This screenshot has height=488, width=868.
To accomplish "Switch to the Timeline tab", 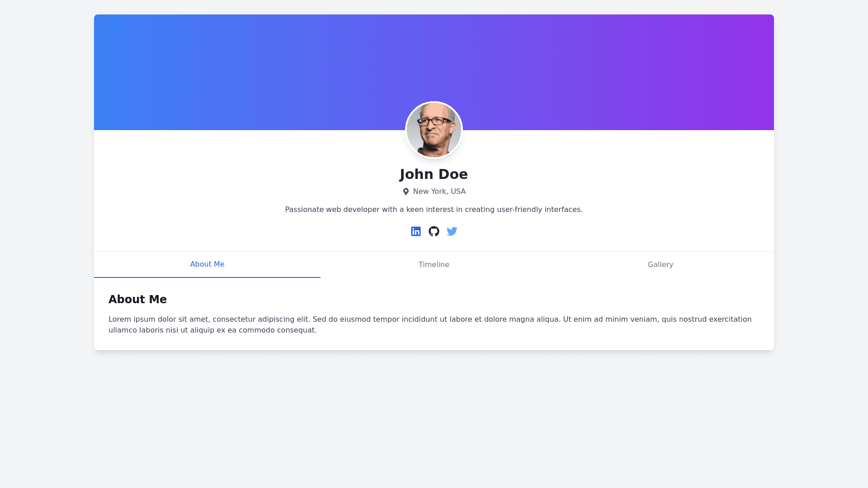I will [x=434, y=265].
